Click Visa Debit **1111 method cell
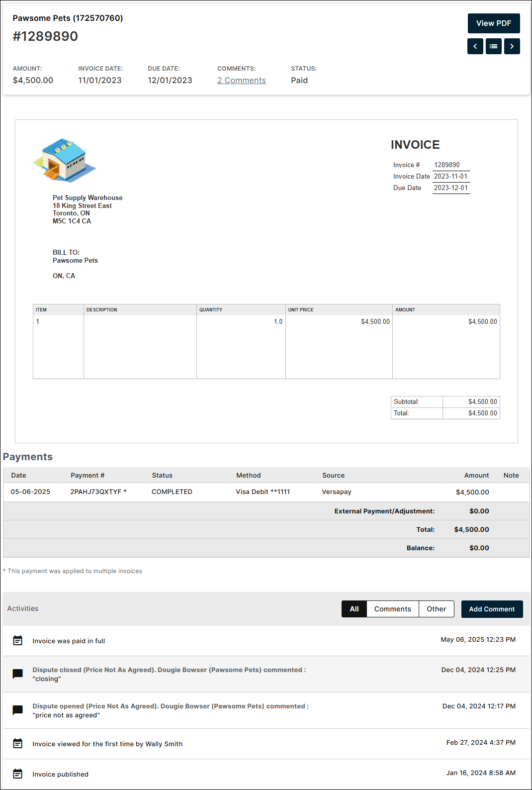Screen dimensions: 532x790 click(263, 492)
